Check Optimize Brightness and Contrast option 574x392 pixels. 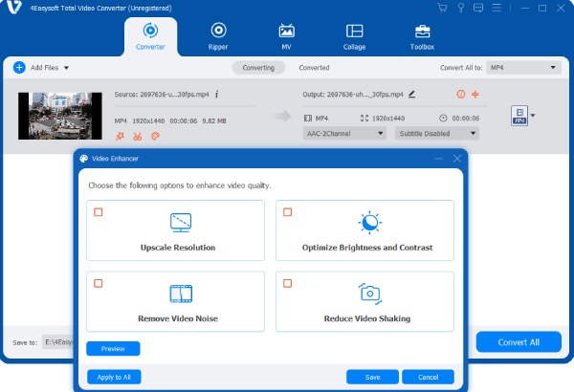(287, 212)
